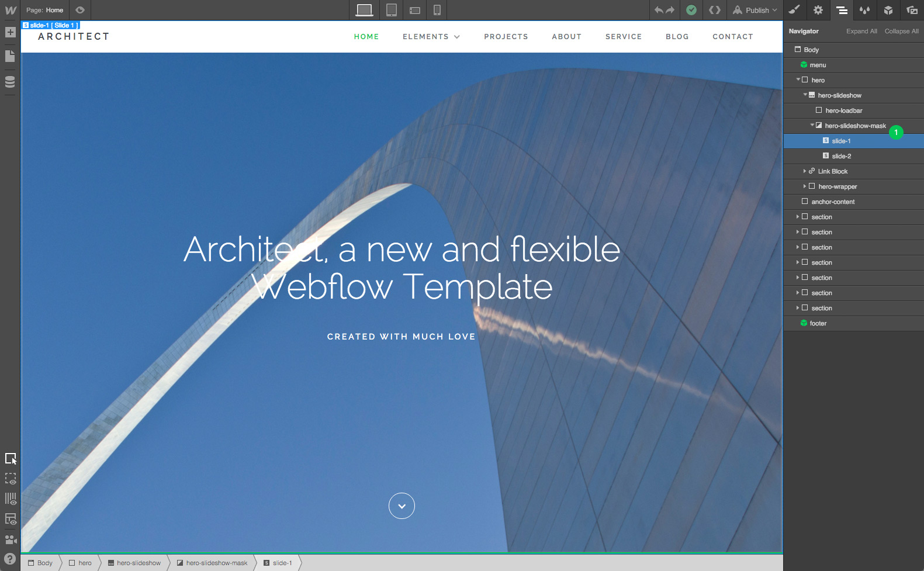Click the BLOG nav link
Viewport: 924px width, 571px height.
click(x=677, y=37)
